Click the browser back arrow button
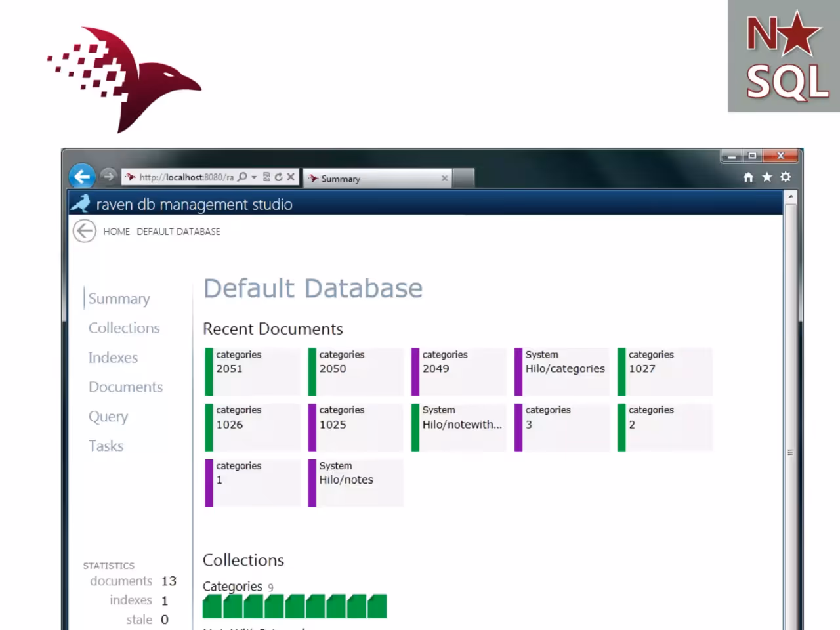The image size is (840, 630). pos(82,177)
